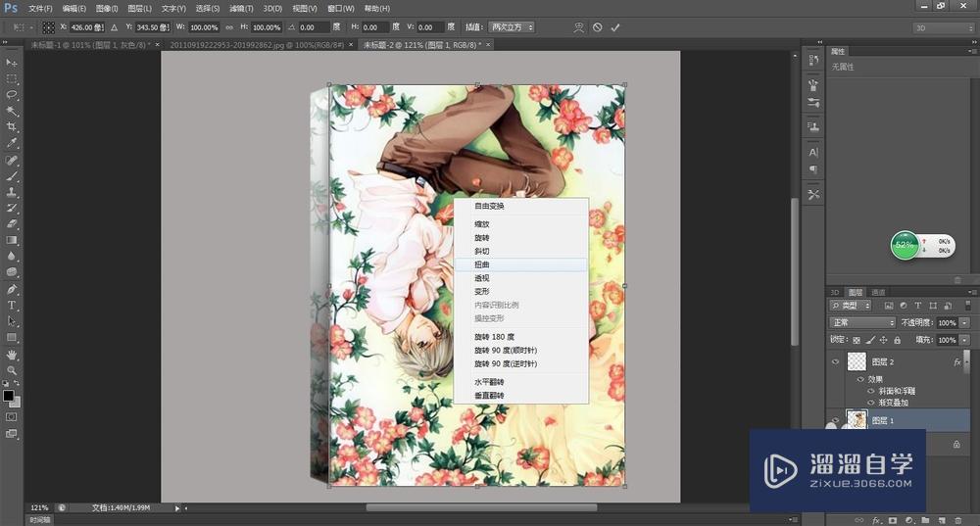The image size is (980, 526).
Task: Choose 扭曲 from the context menu
Action: [x=482, y=264]
